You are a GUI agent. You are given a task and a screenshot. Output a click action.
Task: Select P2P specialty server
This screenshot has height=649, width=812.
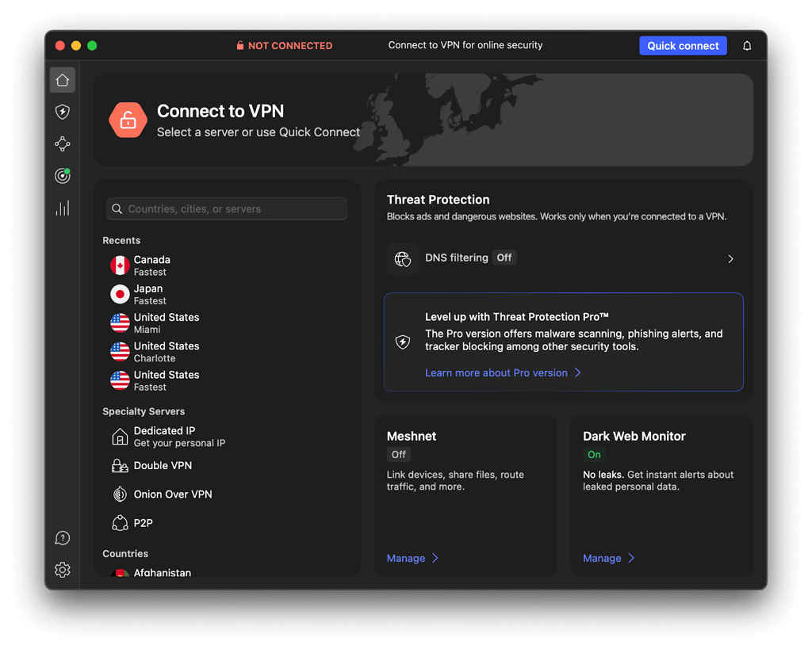pos(226,523)
